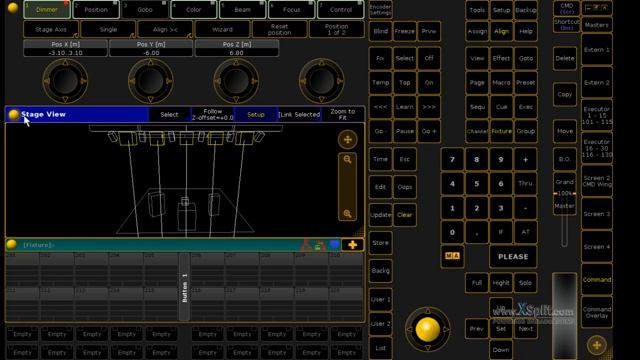The width and height of the screenshot is (640, 360).
Task: Click the Store key
Action: click(380, 243)
